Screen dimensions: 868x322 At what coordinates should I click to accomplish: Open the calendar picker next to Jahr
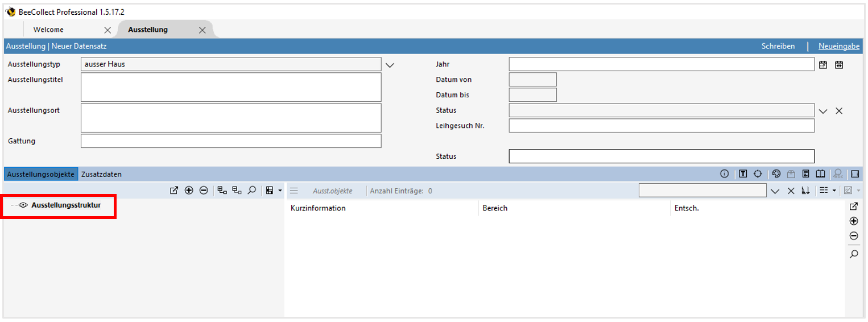click(822, 65)
